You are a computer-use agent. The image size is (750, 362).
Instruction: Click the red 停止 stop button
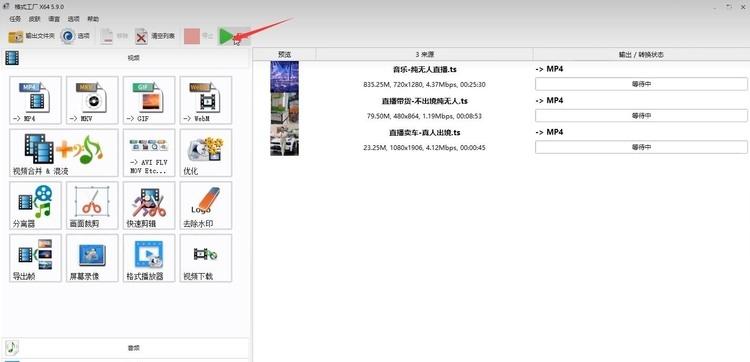pos(199,36)
